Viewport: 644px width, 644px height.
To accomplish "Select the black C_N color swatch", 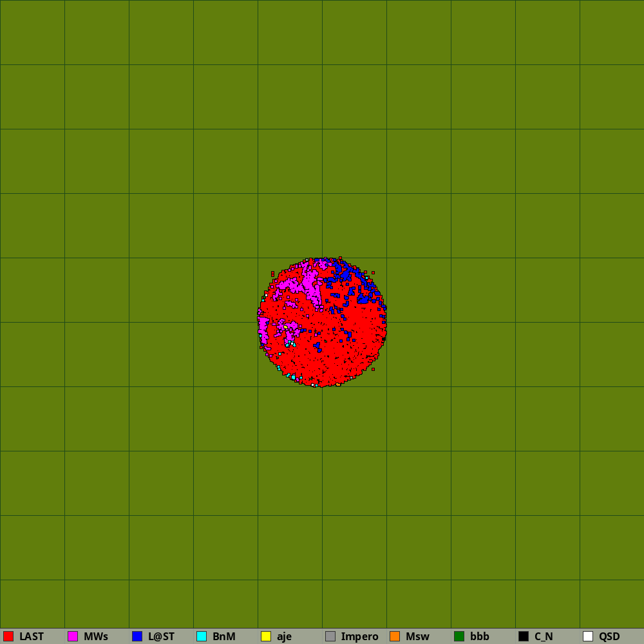I will coord(524,636).
